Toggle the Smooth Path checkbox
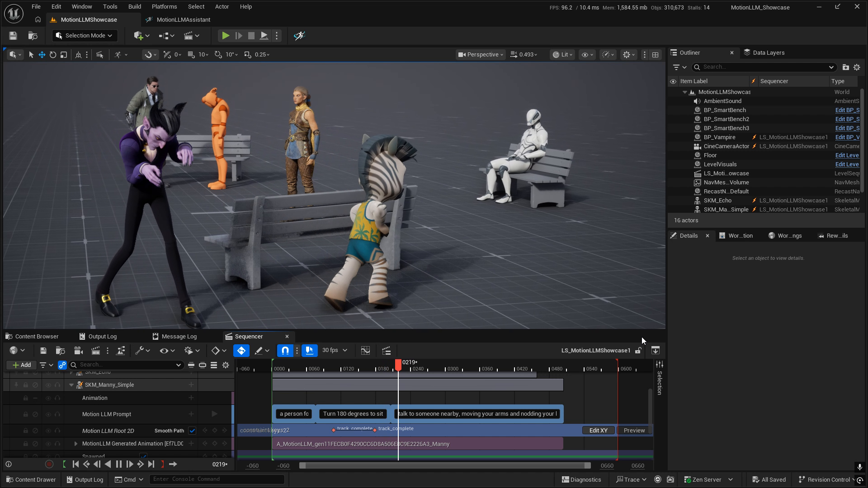 pos(192,431)
